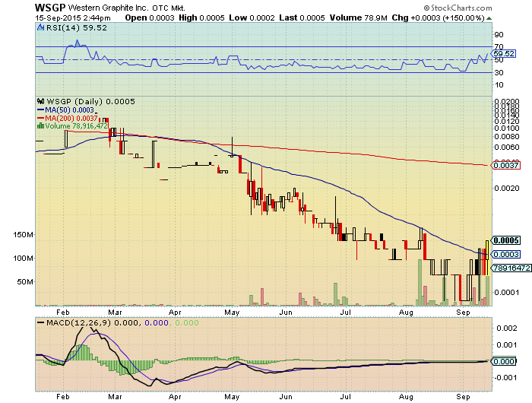This screenshot has height=403, width=532.
Task: Click the 15-Sep-2015 2:44pm timestamp
Action: point(73,18)
